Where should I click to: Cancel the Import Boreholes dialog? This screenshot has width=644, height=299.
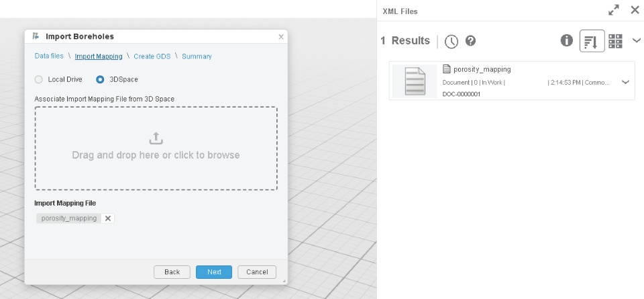(x=257, y=272)
